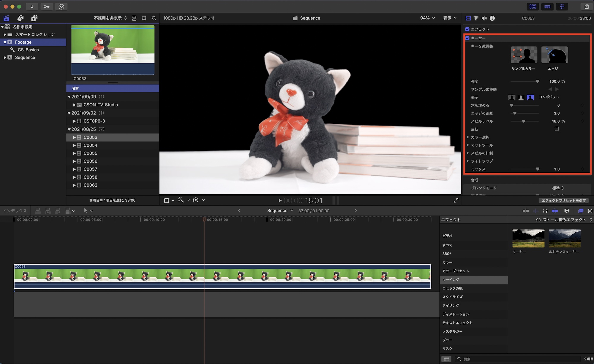Enable the 反転 invert checkbox

[x=557, y=129]
